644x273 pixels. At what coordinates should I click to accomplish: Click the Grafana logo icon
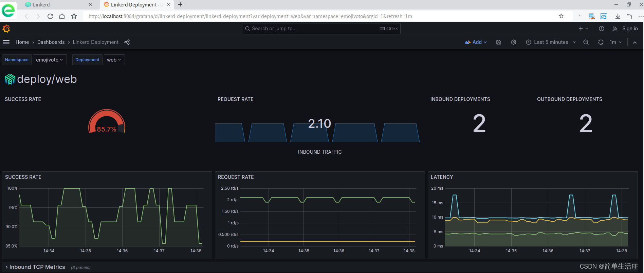[6, 29]
